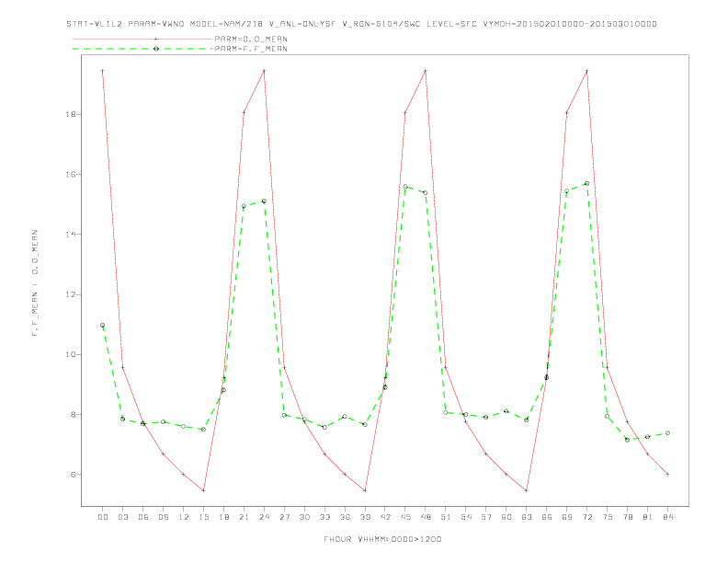Click x-axis tick label 24
The image size is (728, 563).
point(264,517)
